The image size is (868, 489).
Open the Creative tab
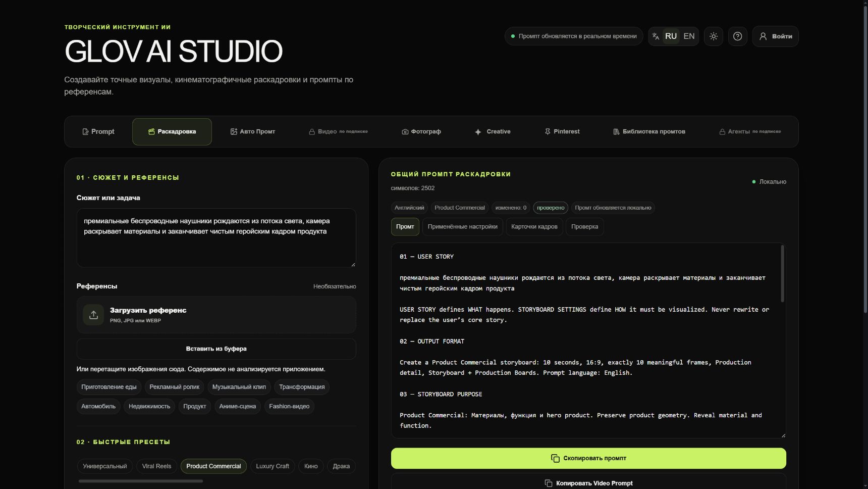point(493,132)
